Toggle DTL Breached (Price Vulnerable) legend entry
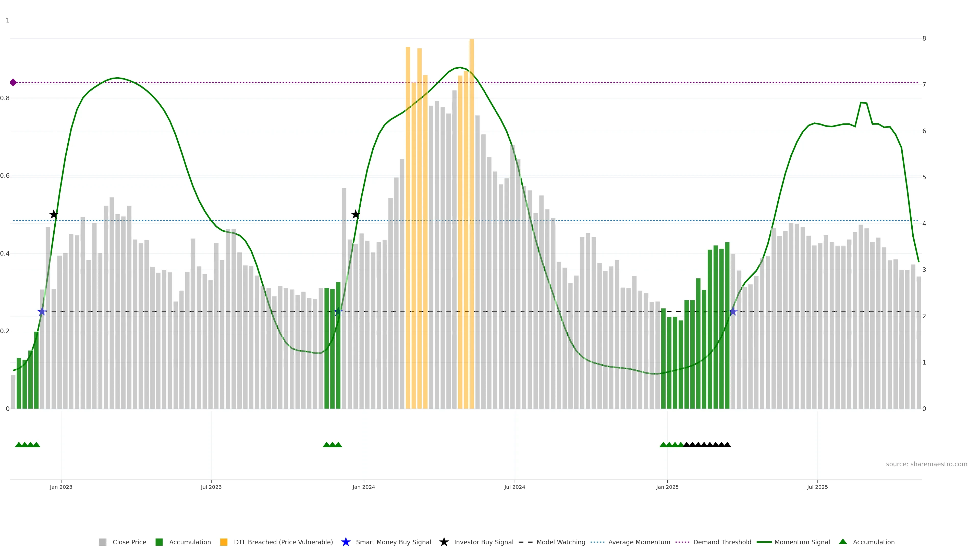Screen dimensions: 980x551 coord(283,542)
